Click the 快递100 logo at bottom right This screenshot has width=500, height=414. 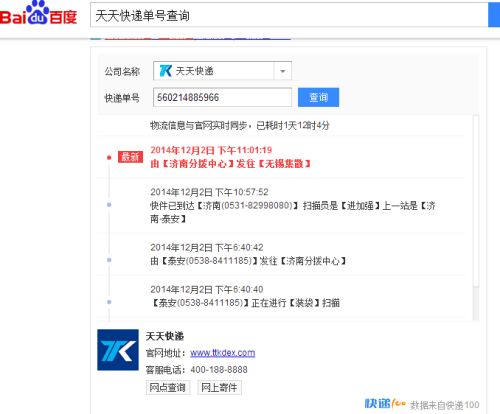(385, 404)
